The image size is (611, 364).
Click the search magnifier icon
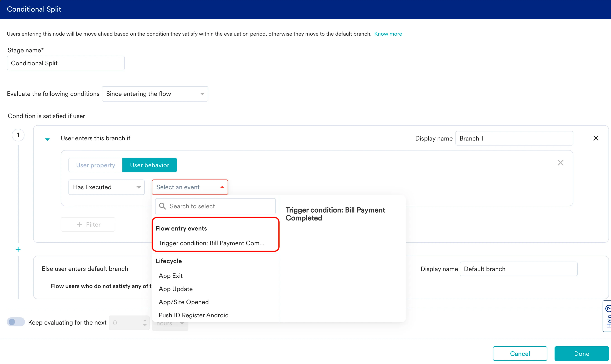[x=162, y=206]
